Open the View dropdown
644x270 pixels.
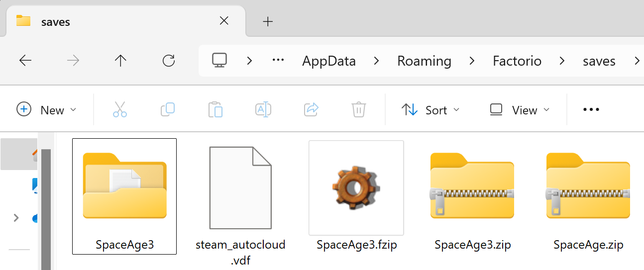pyautogui.click(x=520, y=110)
